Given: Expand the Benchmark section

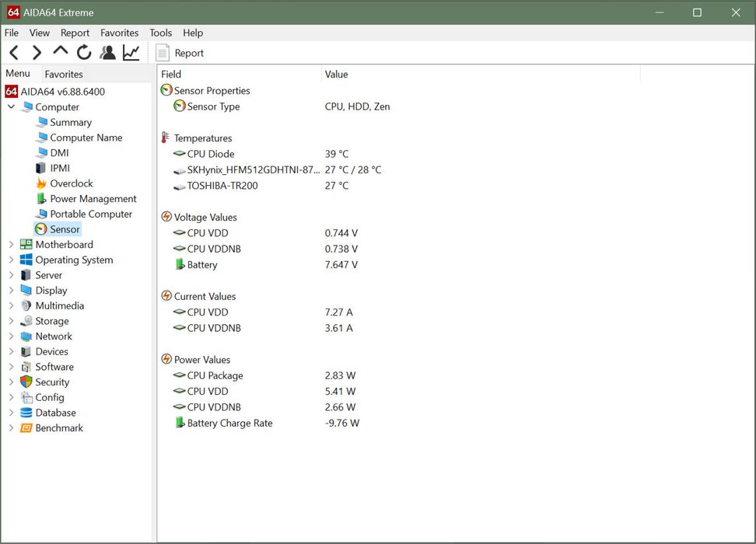Looking at the screenshot, I should [x=11, y=428].
